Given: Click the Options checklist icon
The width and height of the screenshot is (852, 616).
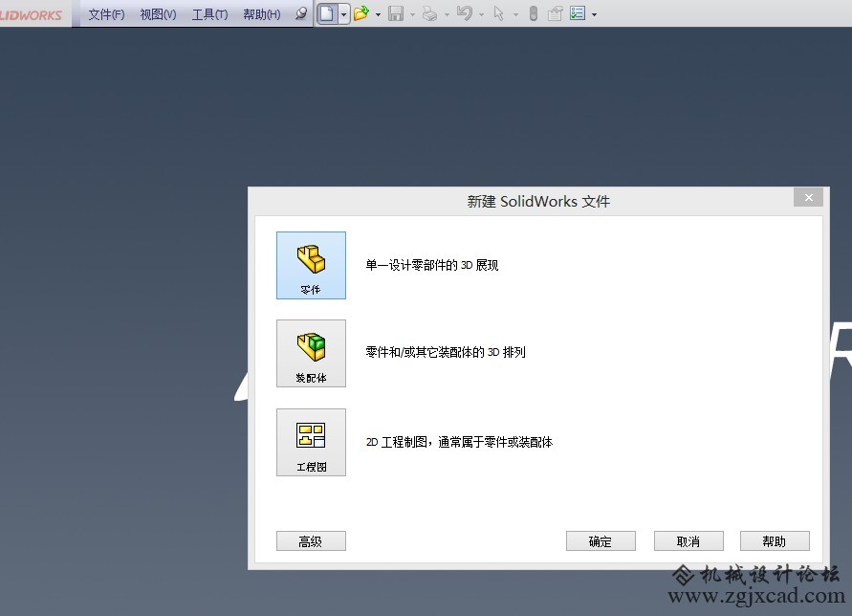Looking at the screenshot, I should 577,13.
